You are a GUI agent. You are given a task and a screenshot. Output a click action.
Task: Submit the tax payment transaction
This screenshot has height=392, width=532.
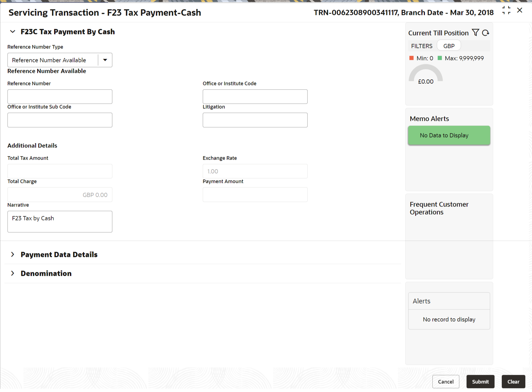point(480,382)
